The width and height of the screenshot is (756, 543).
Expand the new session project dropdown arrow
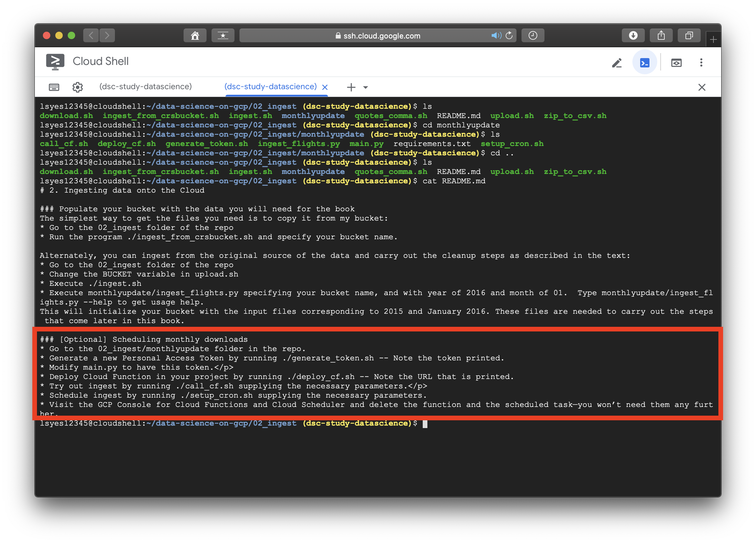tap(366, 88)
